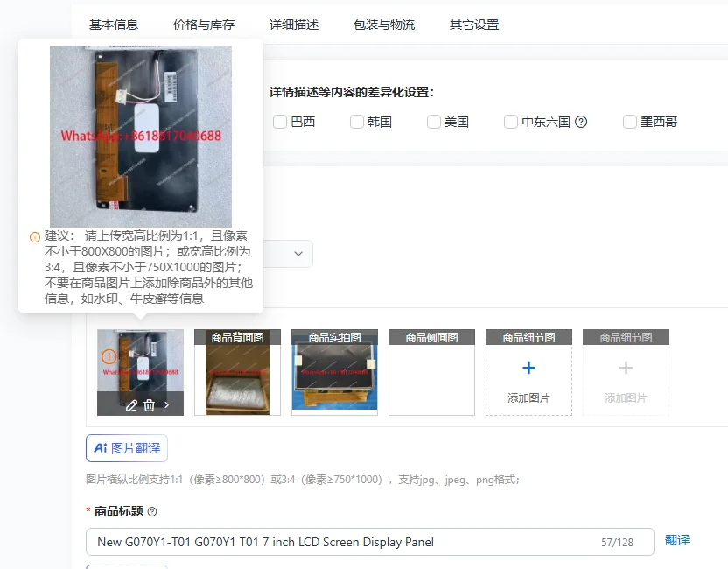Viewport: 728px width, 569px height.
Task: Click help icon next to 中东六国
Action: pos(581,123)
